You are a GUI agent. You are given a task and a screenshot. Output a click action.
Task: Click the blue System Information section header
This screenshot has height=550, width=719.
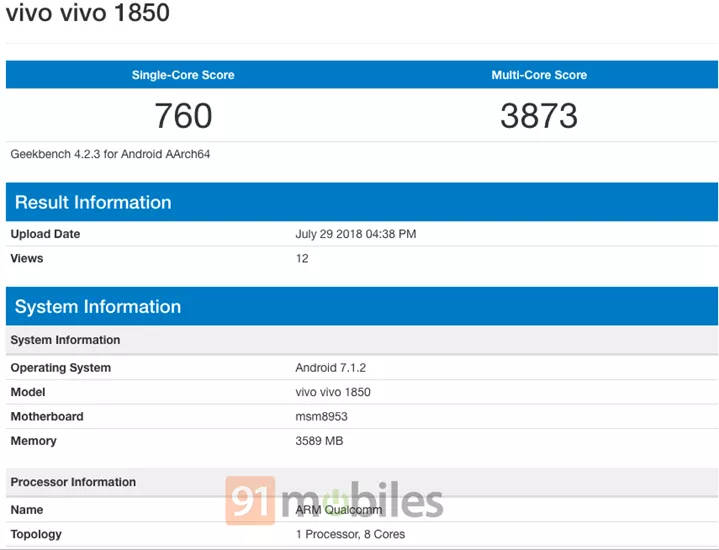point(98,307)
